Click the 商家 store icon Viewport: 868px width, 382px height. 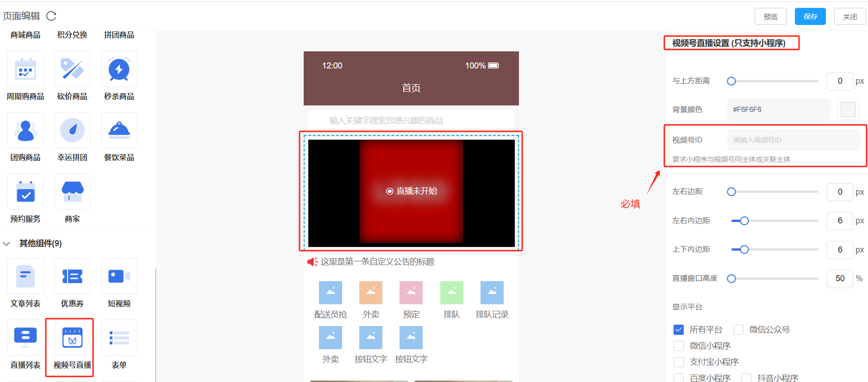72,192
